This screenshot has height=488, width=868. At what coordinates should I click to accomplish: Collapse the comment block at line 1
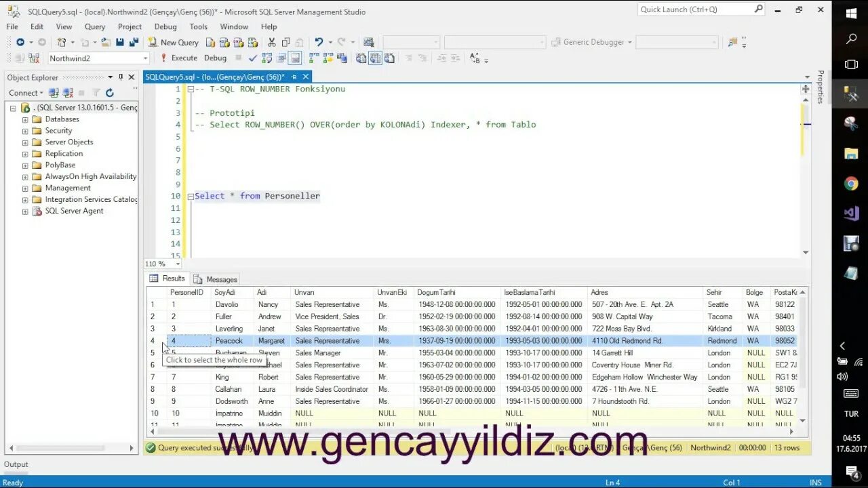pos(191,89)
